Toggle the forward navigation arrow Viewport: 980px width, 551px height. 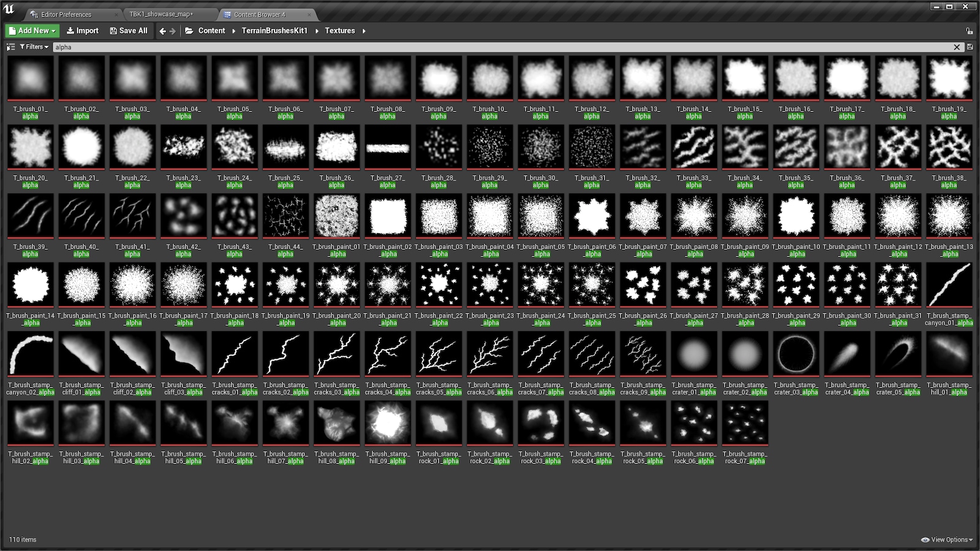(171, 31)
